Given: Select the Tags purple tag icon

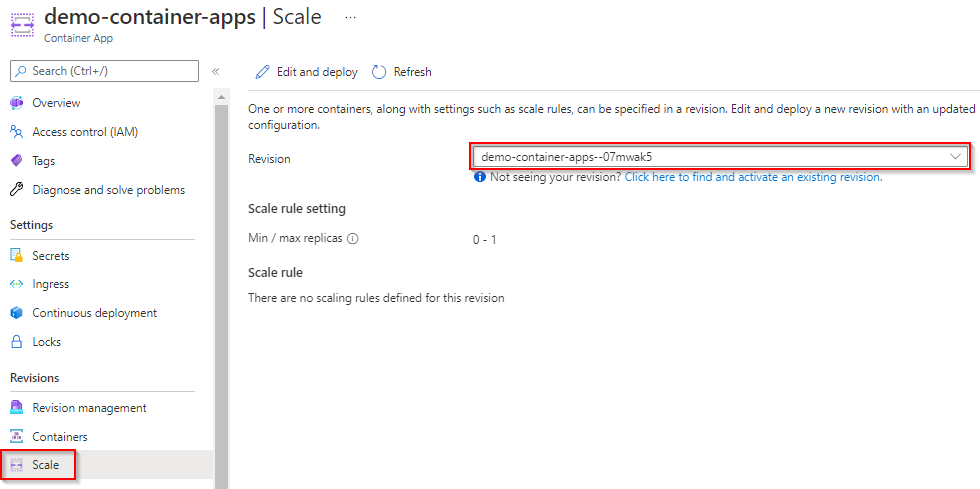Looking at the screenshot, I should (x=17, y=161).
